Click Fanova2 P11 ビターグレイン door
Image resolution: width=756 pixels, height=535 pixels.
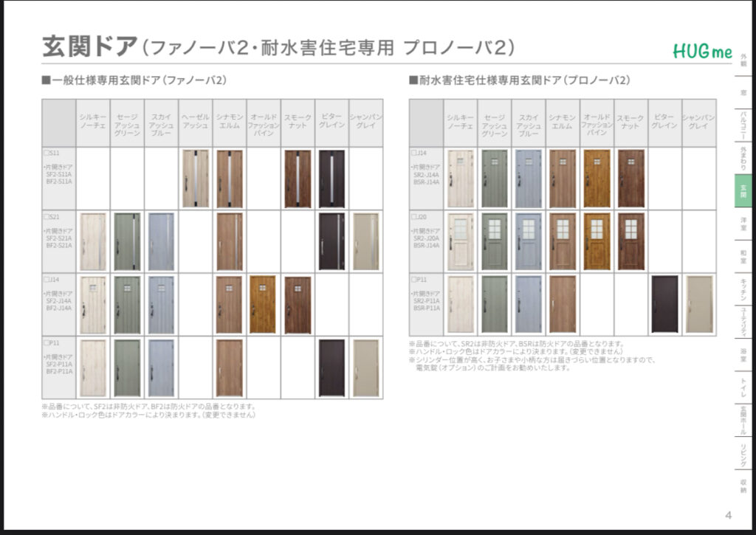331,368
